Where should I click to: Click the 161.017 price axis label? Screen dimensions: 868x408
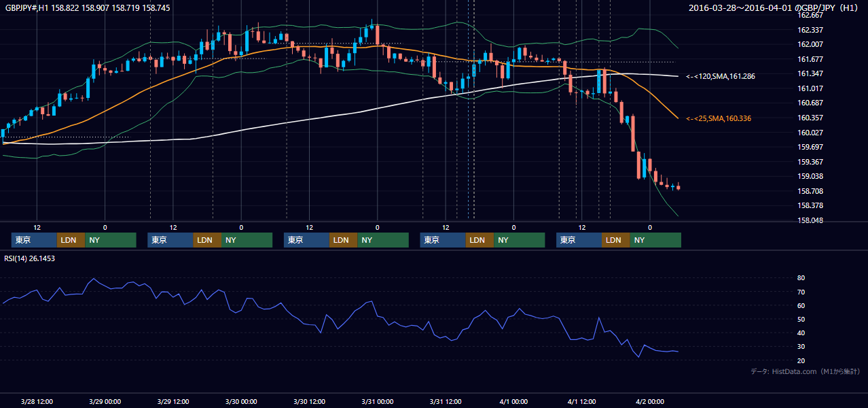(810, 88)
